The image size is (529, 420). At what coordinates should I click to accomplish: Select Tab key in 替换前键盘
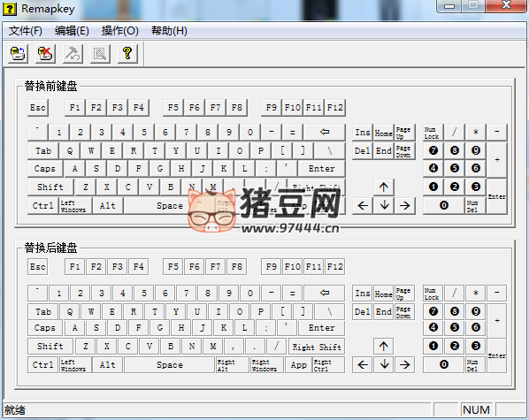43,151
